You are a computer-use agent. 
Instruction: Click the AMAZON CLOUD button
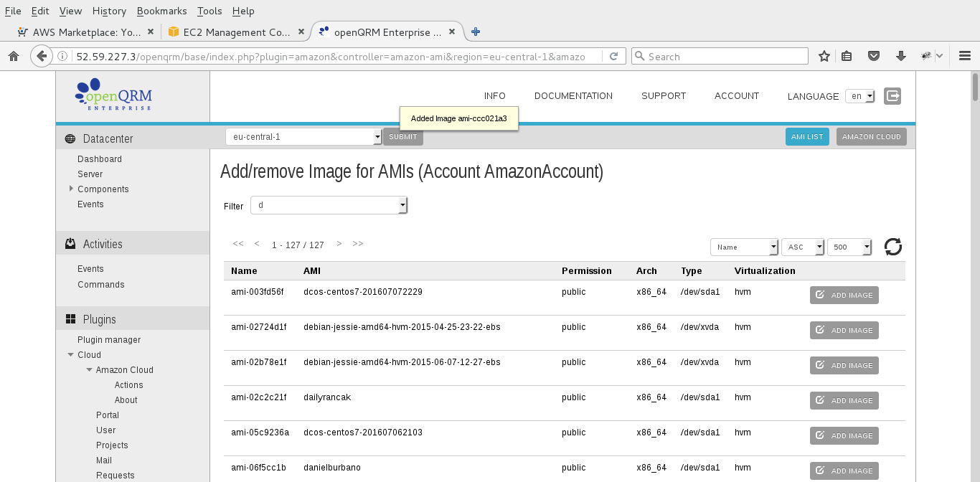[872, 136]
